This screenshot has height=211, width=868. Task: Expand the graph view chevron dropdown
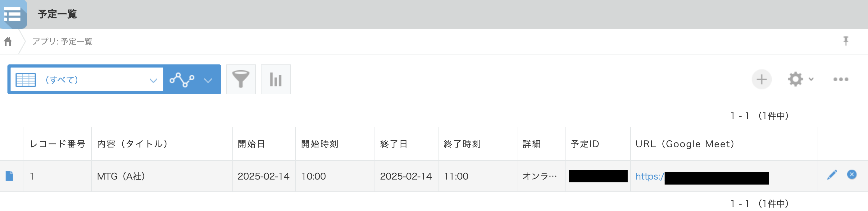tap(208, 80)
